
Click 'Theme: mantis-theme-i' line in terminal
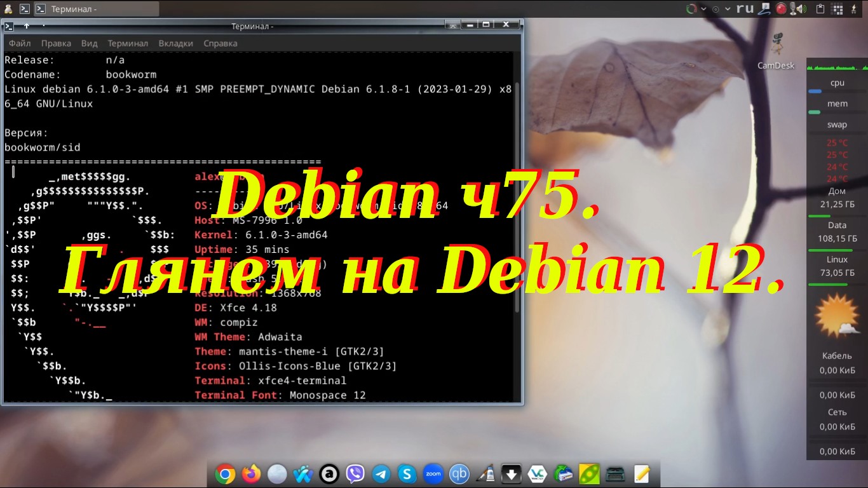click(x=289, y=351)
